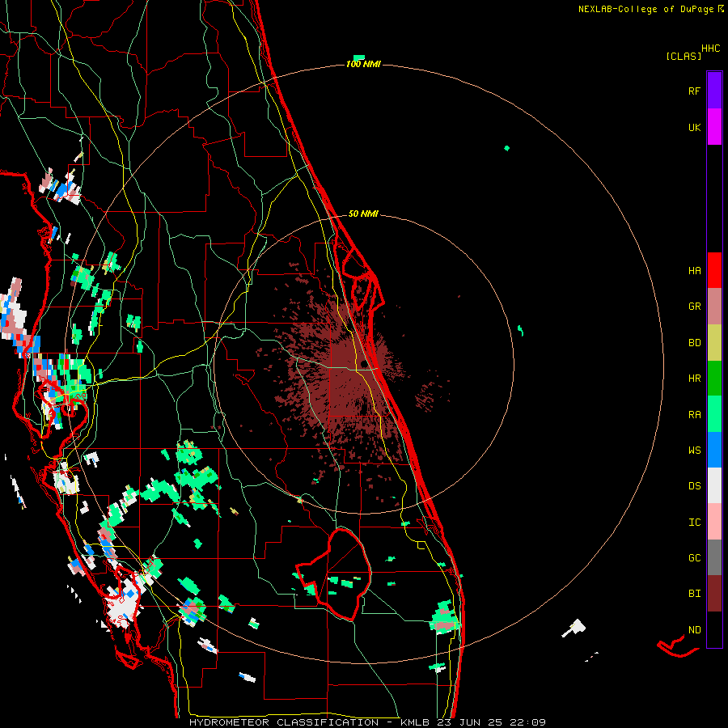Click the HR legend label
Screen dimensions: 728x728
coord(694,379)
